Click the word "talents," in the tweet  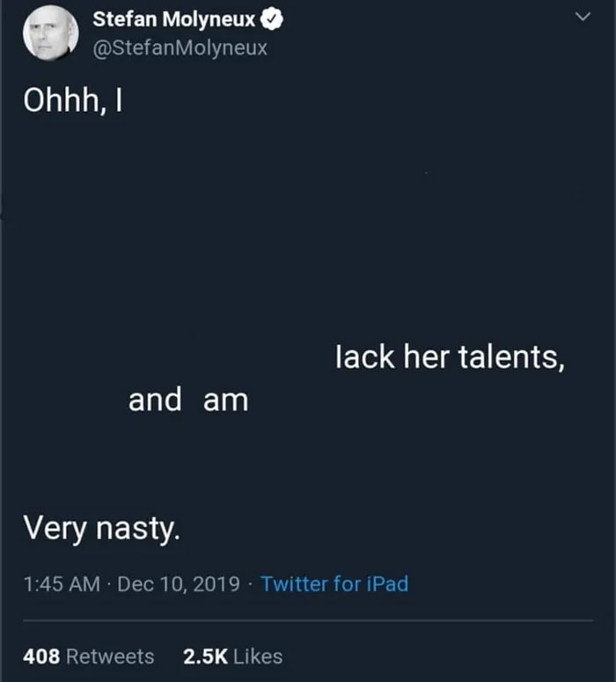pos(511,358)
